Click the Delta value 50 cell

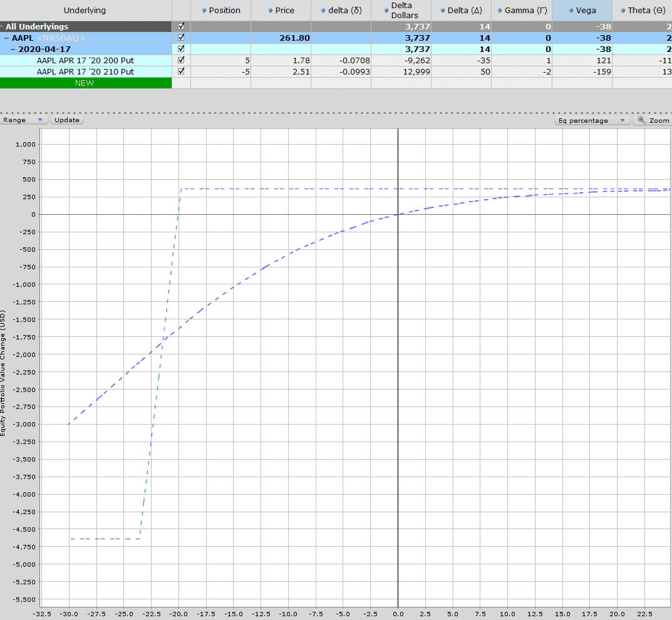coord(461,71)
